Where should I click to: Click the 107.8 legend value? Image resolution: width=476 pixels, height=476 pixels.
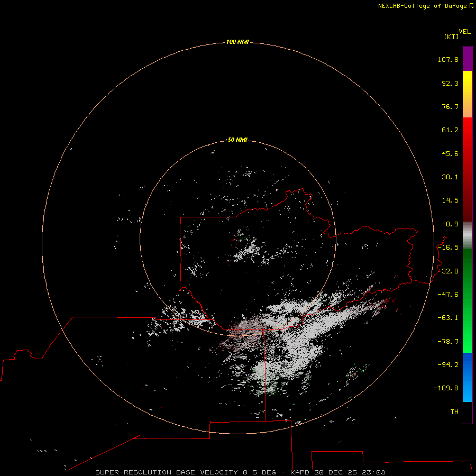tap(448, 59)
